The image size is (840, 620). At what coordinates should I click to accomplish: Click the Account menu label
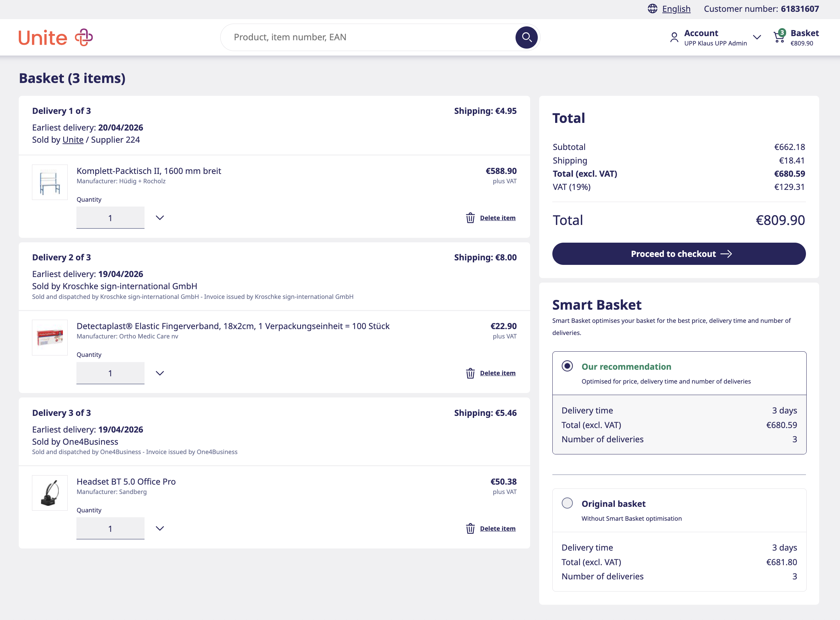point(701,33)
